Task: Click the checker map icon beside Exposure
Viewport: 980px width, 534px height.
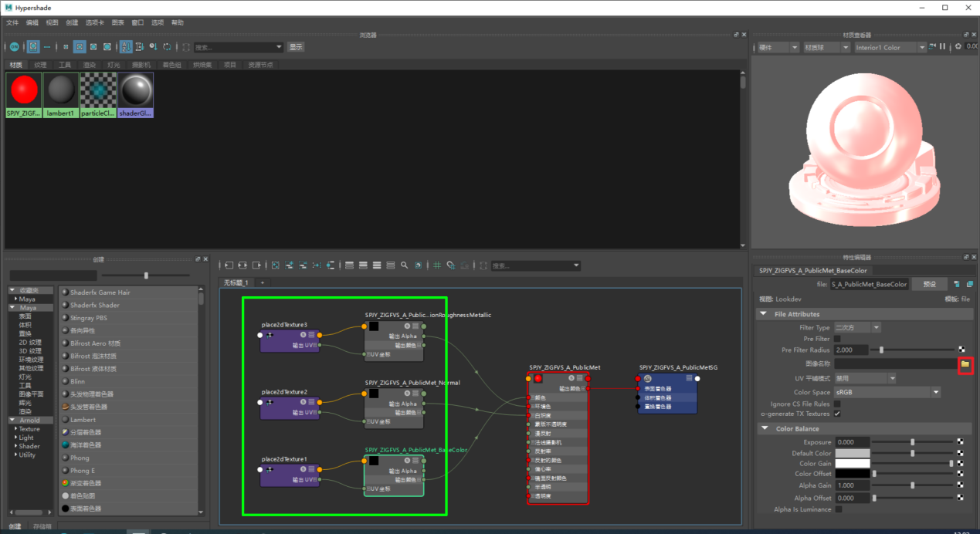Action: [x=961, y=442]
